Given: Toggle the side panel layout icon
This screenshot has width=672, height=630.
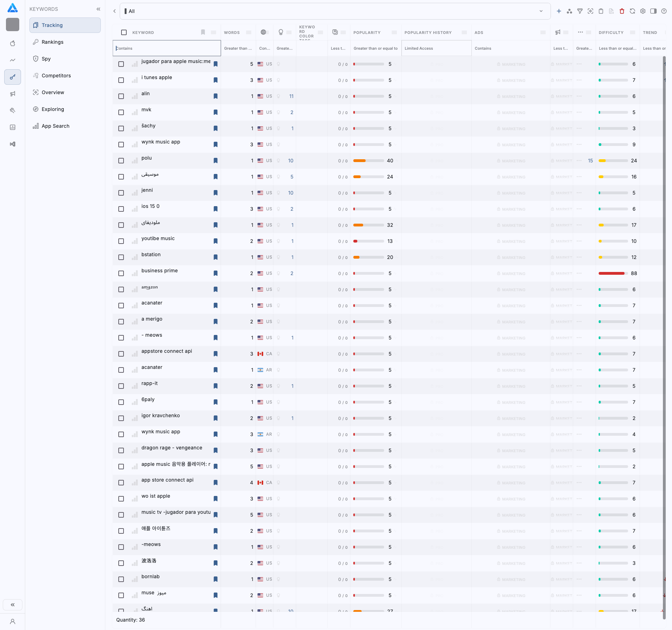Looking at the screenshot, I should (x=653, y=11).
